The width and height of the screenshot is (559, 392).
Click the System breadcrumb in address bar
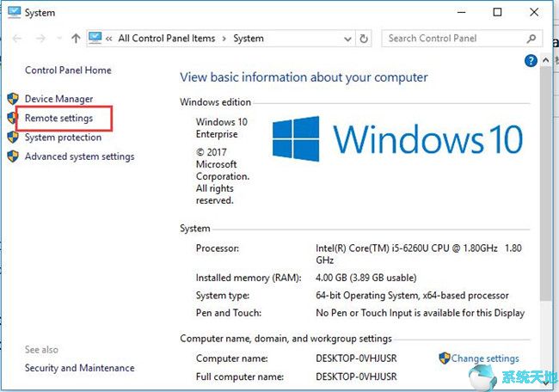click(249, 38)
